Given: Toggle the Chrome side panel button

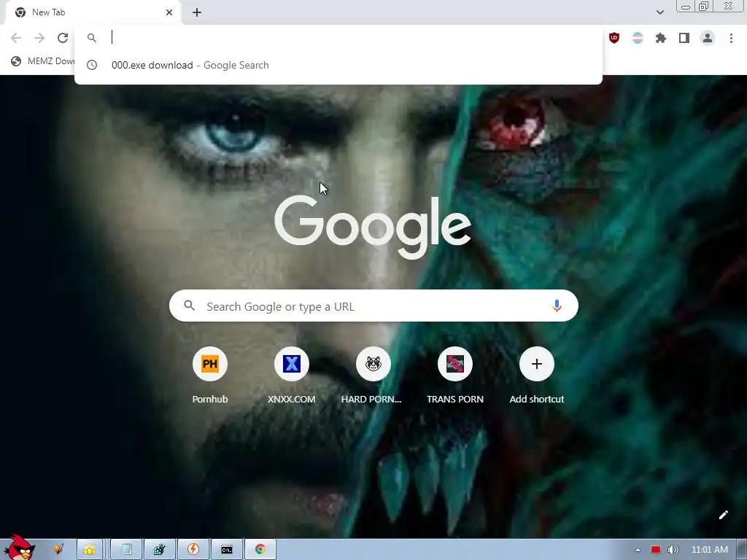Looking at the screenshot, I should click(684, 38).
